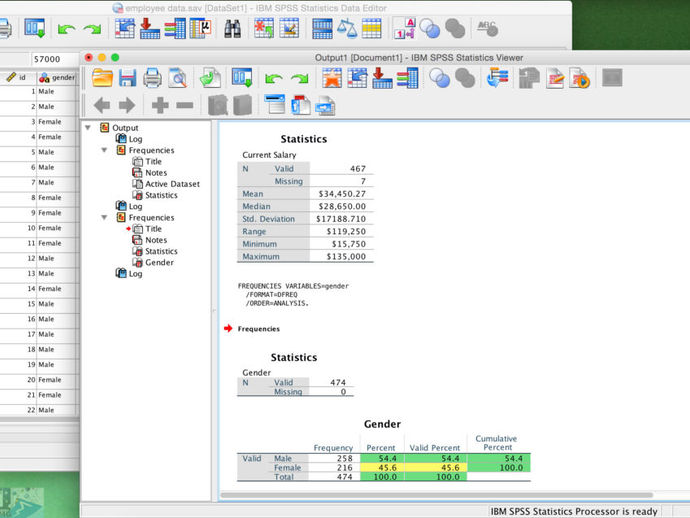
Task: Click the gender column header
Action: click(x=57, y=77)
